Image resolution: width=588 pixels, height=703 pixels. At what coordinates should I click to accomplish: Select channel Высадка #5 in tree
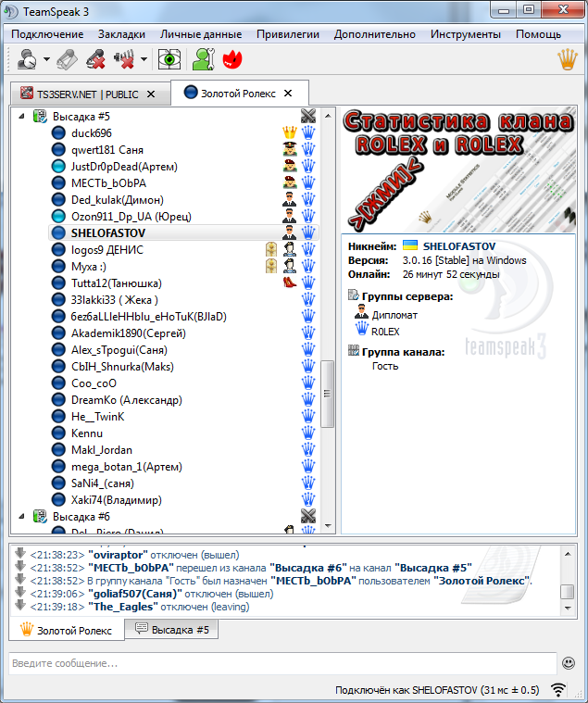[81, 117]
